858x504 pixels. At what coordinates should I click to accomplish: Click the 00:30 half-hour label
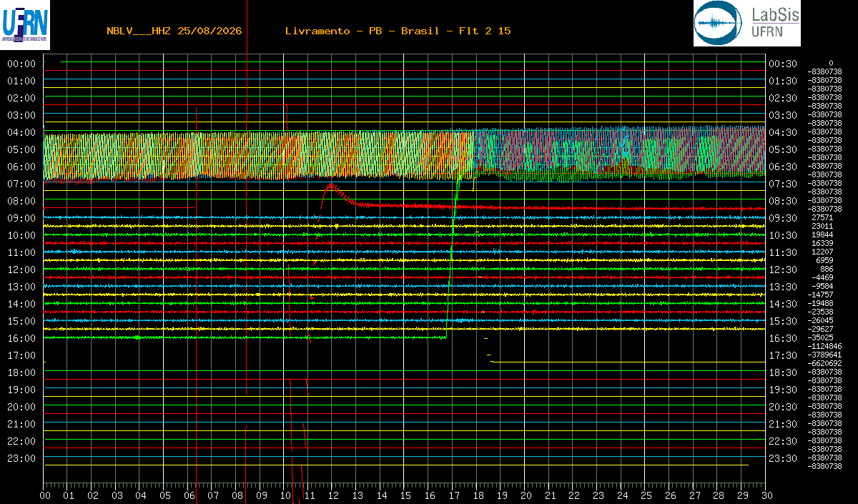783,64
